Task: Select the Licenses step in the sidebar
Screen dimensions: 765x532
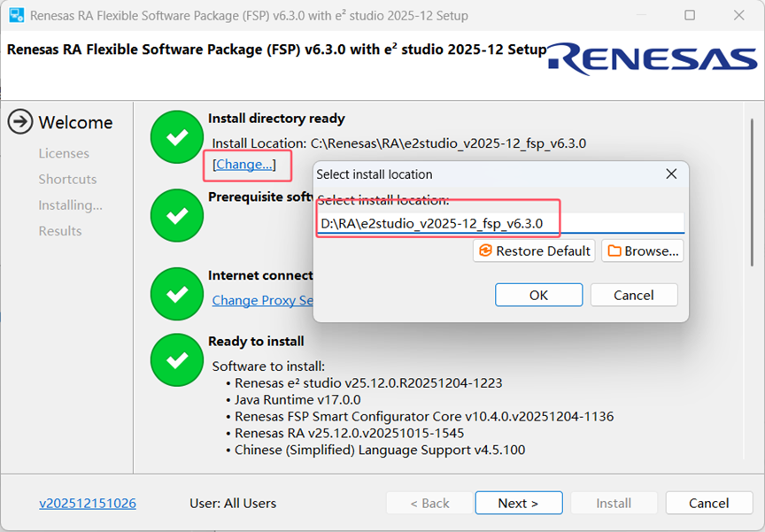Action: point(64,153)
